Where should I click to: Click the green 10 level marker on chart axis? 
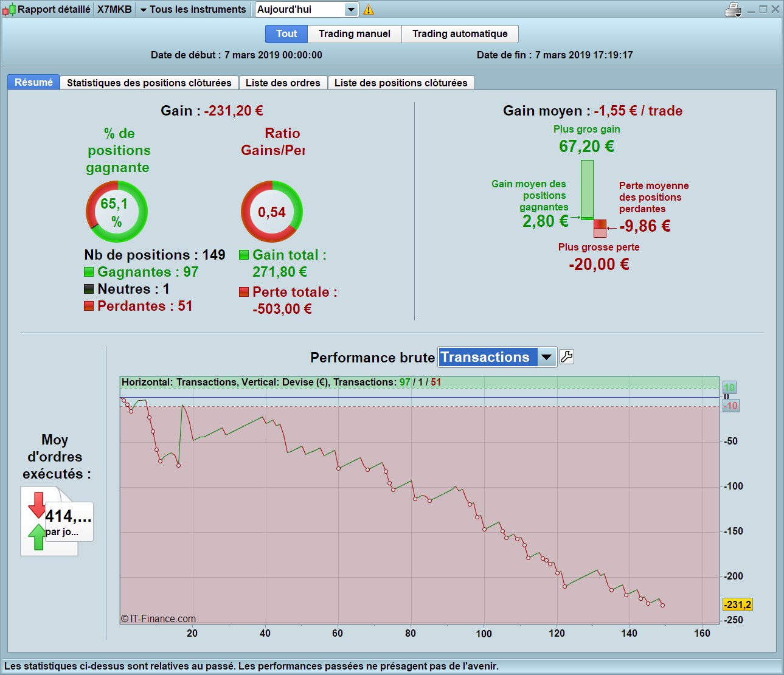click(x=730, y=387)
